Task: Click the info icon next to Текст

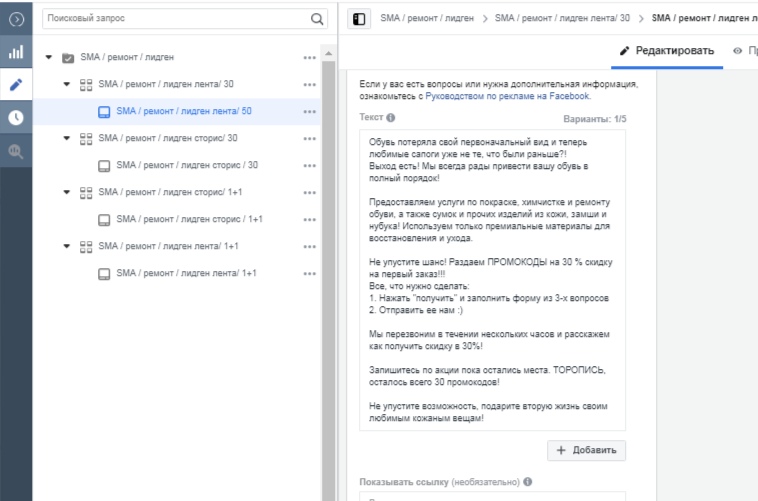Action: coord(391,118)
